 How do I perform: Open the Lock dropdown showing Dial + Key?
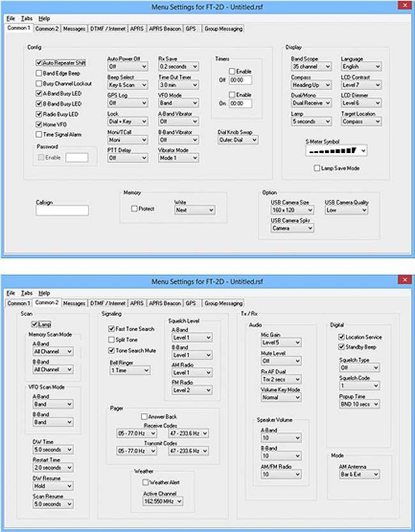(x=128, y=121)
